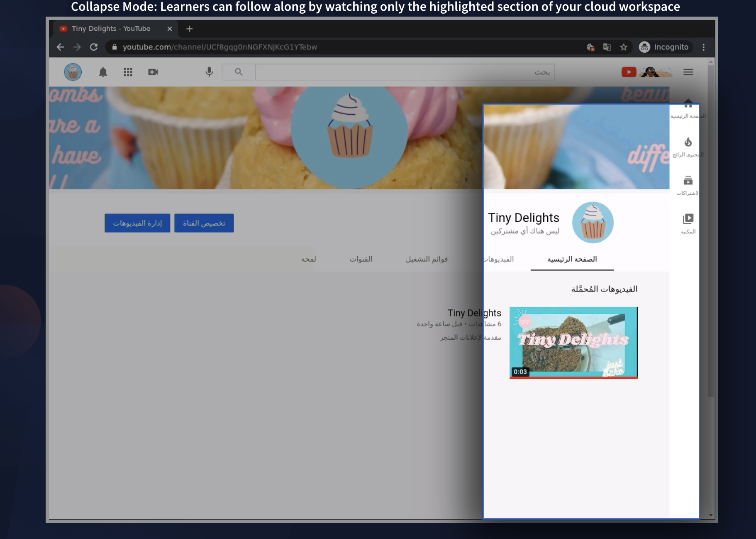Click the blocked cookies icon in address bar
This screenshot has height=539, width=756.
[x=590, y=47]
